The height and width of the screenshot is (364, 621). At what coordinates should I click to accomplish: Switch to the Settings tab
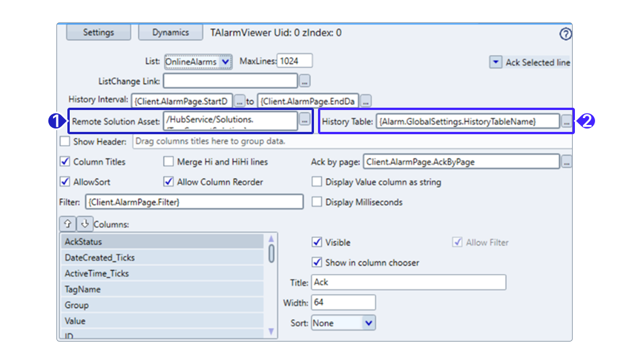click(x=99, y=32)
